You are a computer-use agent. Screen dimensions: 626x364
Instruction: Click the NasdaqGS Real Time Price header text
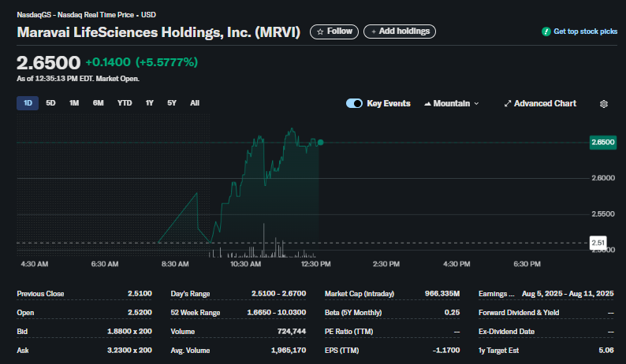86,15
